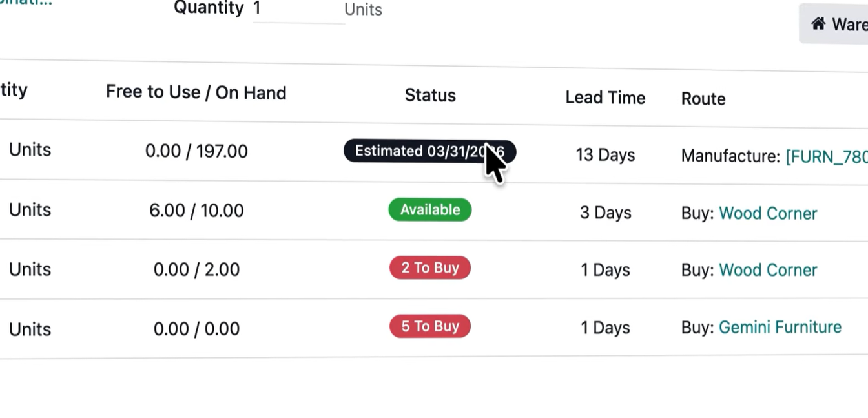Open the FURN_780 manufacture route link
The width and height of the screenshot is (868, 418).
[x=826, y=156]
